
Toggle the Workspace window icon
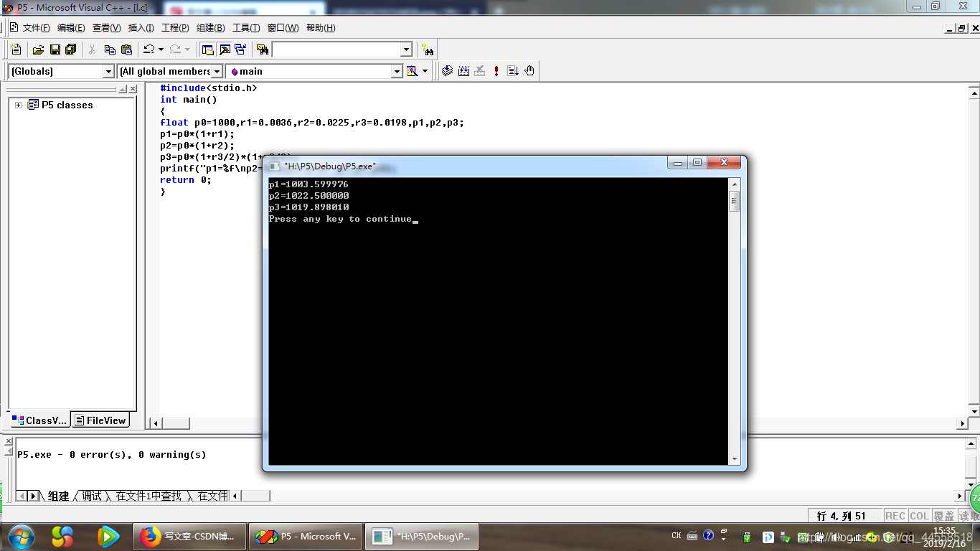(x=208, y=50)
